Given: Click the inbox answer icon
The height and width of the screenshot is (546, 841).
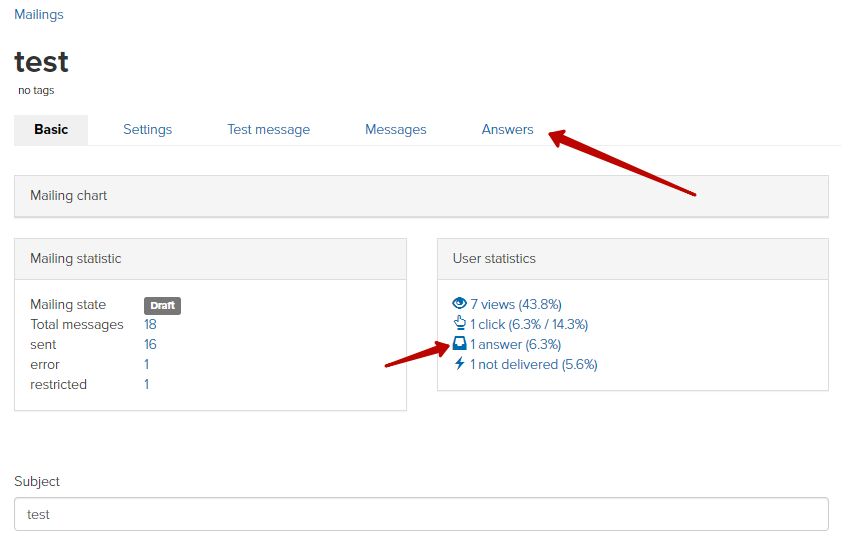Looking at the screenshot, I should coord(460,343).
